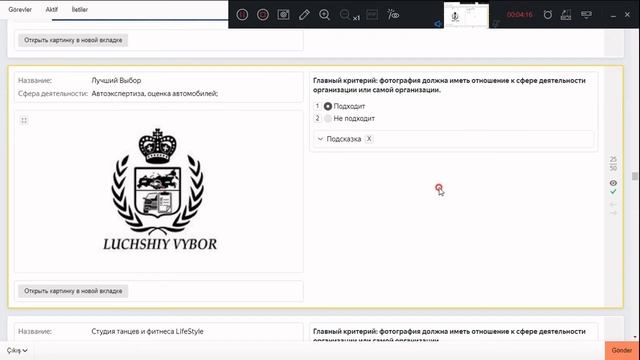This screenshot has width=640, height=360.
Task: Pause the screen recording
Action: pos(242,15)
